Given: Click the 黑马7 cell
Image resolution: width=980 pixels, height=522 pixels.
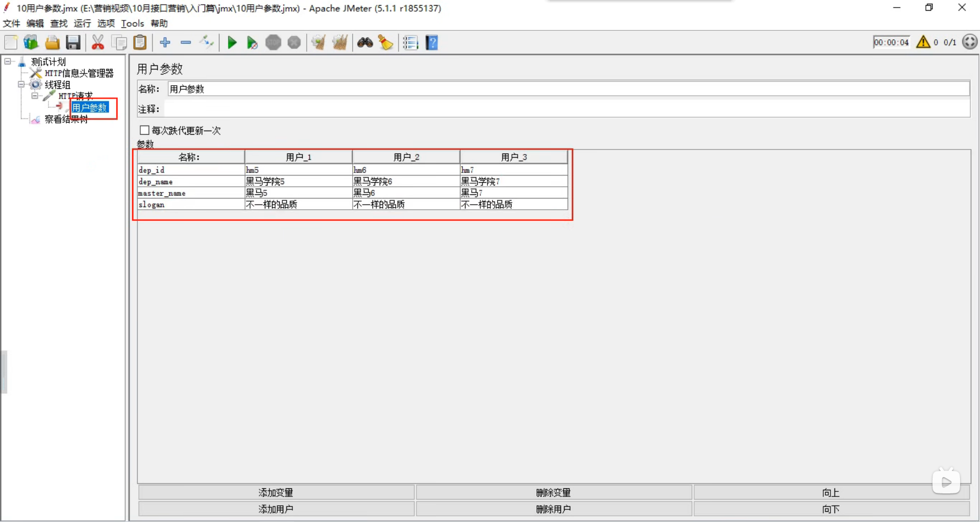Looking at the screenshot, I should tap(514, 193).
